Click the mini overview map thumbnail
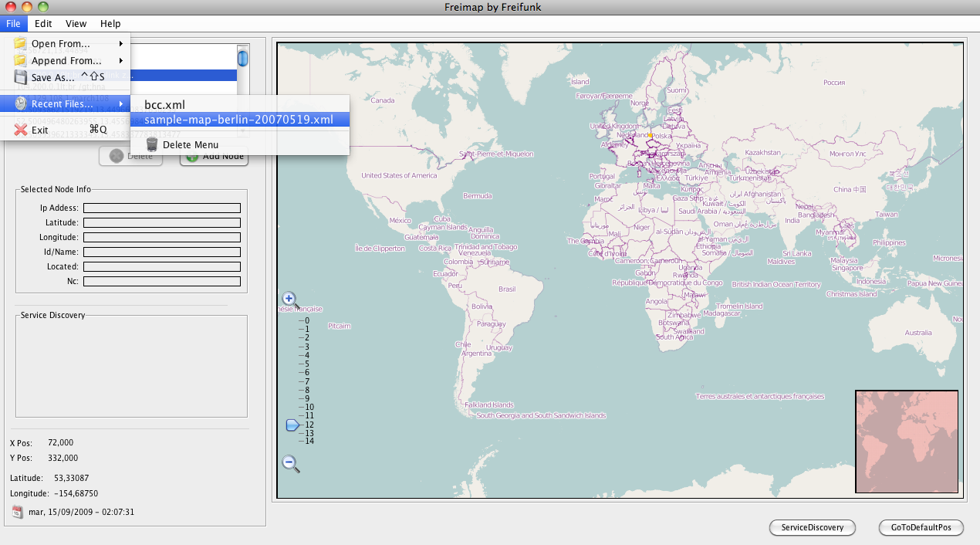This screenshot has height=545, width=980. (x=906, y=441)
